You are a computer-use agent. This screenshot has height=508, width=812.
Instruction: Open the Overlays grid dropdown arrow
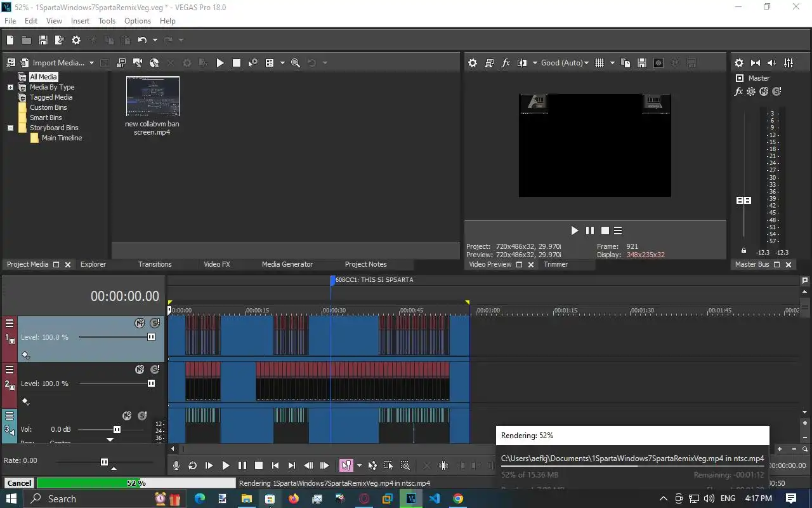coord(612,63)
